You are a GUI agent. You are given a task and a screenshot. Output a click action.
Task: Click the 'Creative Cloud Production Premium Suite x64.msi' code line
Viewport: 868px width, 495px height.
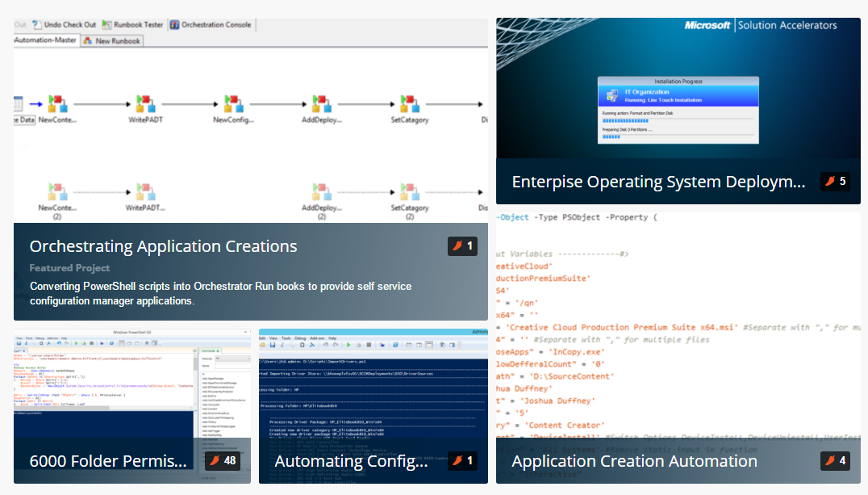[x=678, y=328]
